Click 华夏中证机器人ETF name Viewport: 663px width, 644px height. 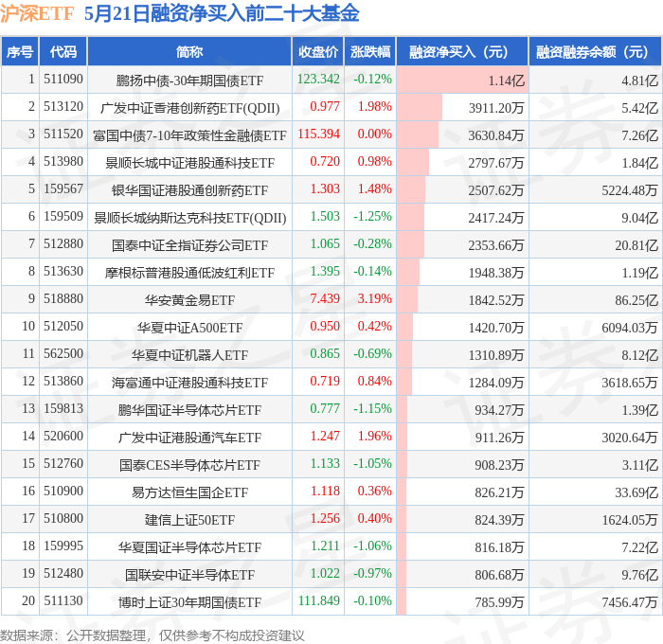point(189,355)
